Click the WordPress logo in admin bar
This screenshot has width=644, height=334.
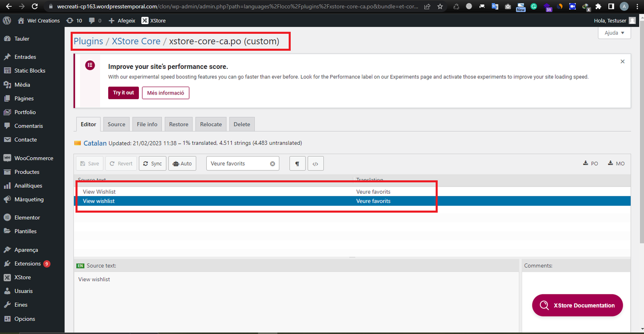(x=7, y=21)
